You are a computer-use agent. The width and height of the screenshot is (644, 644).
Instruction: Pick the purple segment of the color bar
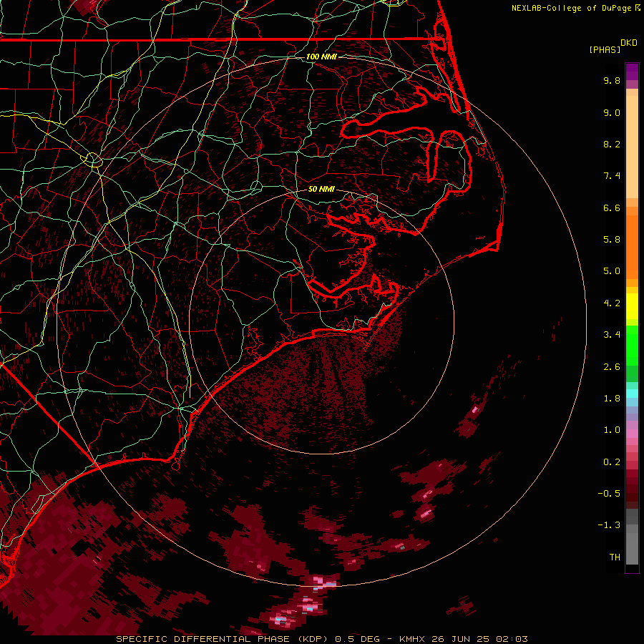pos(632,72)
